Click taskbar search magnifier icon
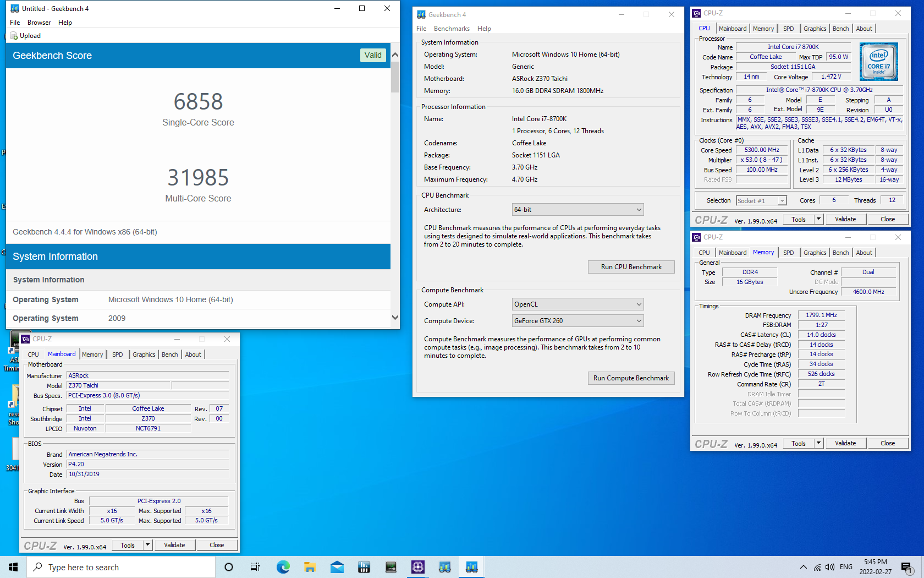Viewport: 924px width, 578px height. [38, 567]
